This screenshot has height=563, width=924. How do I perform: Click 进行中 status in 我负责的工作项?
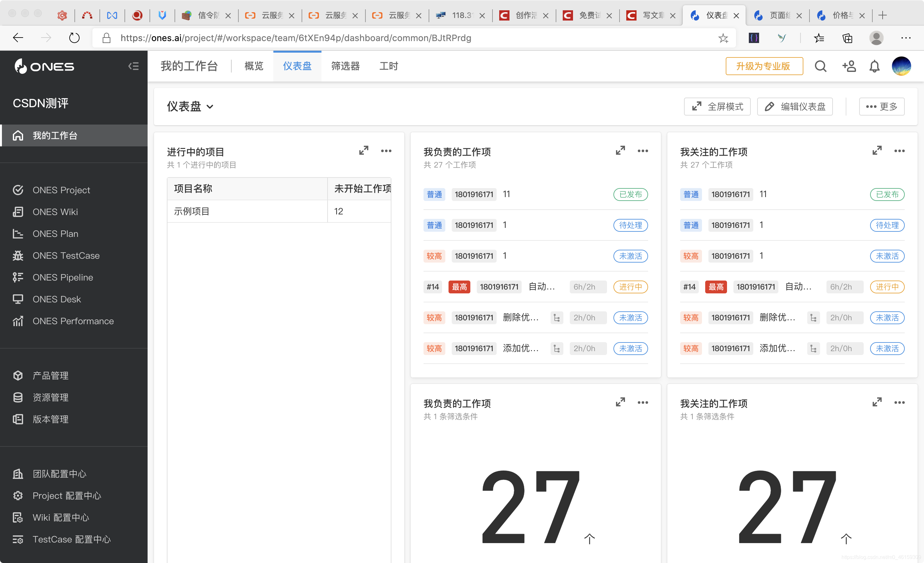click(630, 287)
